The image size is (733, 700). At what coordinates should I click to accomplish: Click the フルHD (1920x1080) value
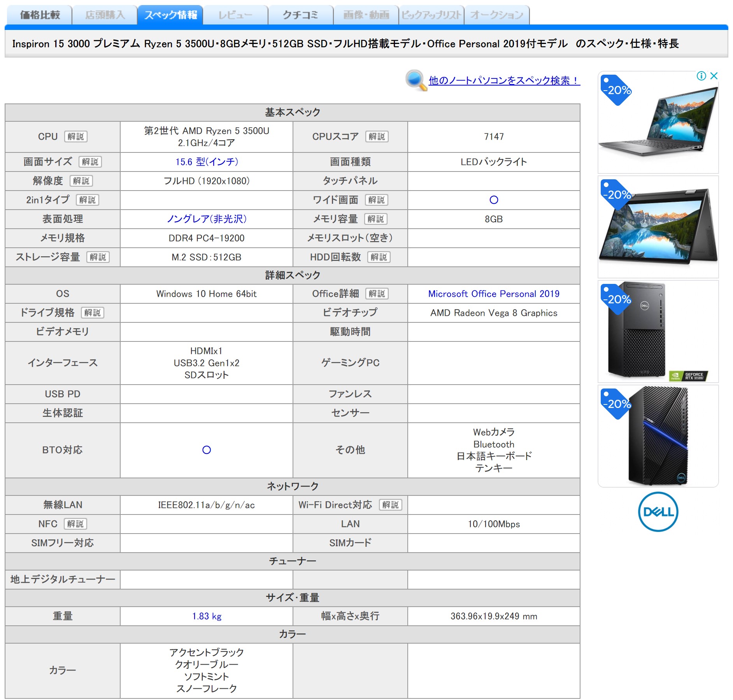coord(207,181)
